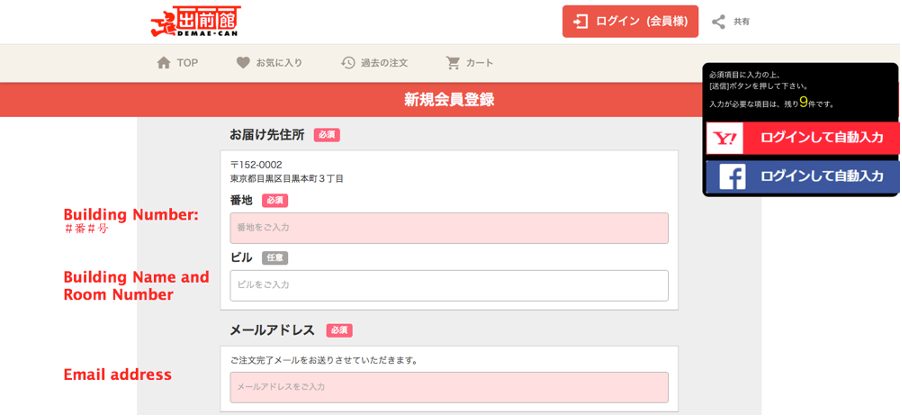Click the 共有 share link
The image size is (902, 416).
click(x=742, y=22)
